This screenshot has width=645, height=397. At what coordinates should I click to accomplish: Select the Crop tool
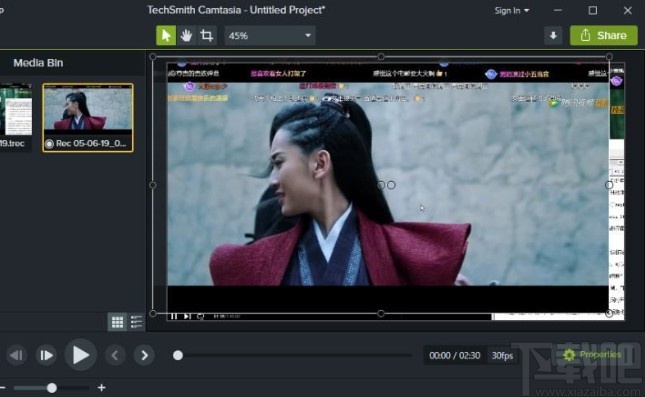click(x=206, y=35)
